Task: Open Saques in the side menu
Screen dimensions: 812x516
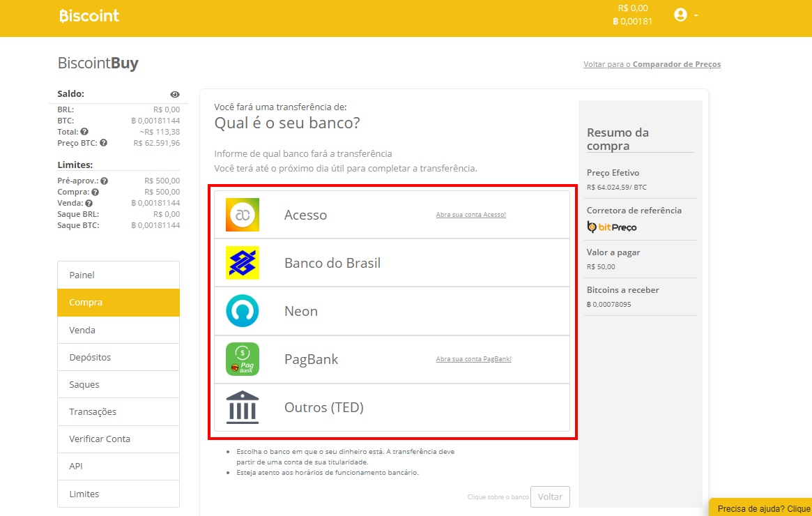Action: point(118,384)
